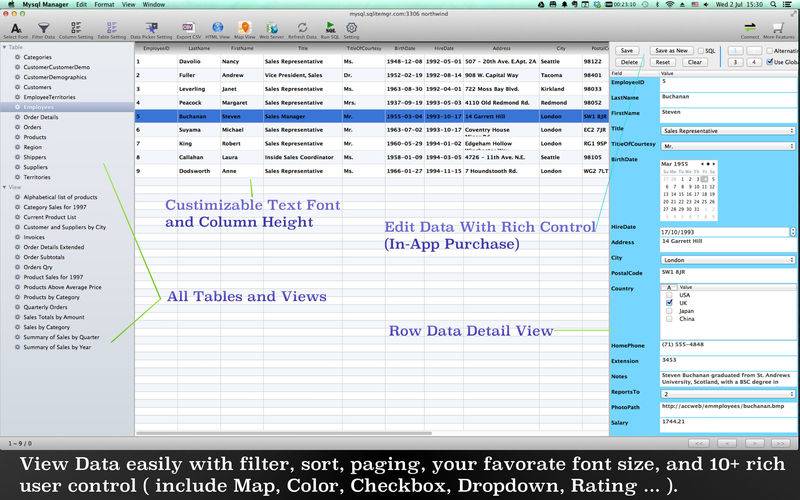The height and width of the screenshot is (500, 800).
Task: Open Data Picker Setting
Action: 152,29
